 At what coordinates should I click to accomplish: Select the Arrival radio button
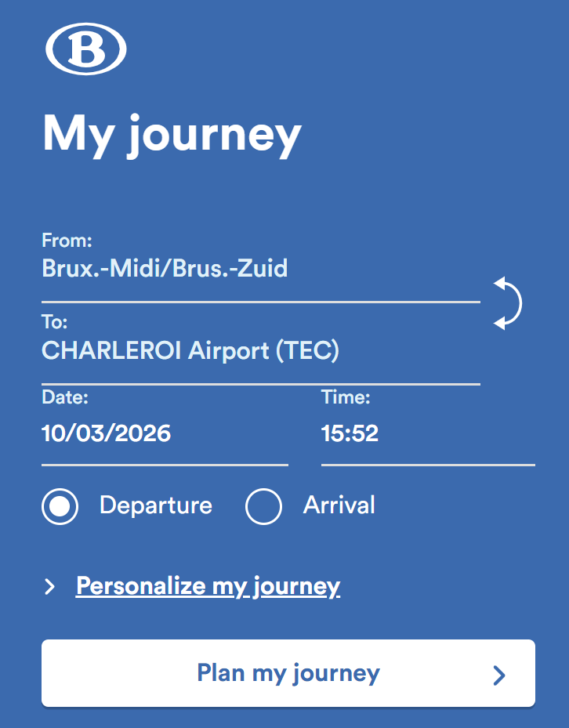263,506
